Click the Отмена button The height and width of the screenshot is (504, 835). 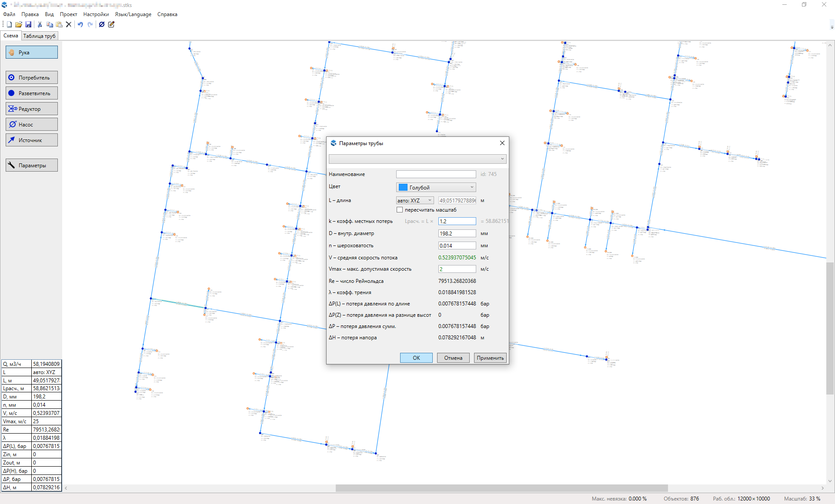point(453,358)
